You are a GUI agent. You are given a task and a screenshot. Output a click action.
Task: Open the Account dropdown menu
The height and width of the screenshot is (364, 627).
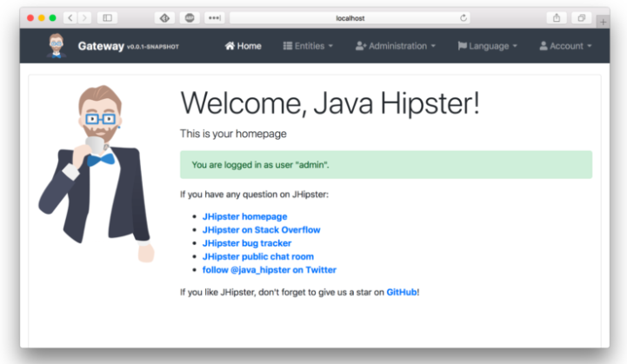[x=565, y=46]
